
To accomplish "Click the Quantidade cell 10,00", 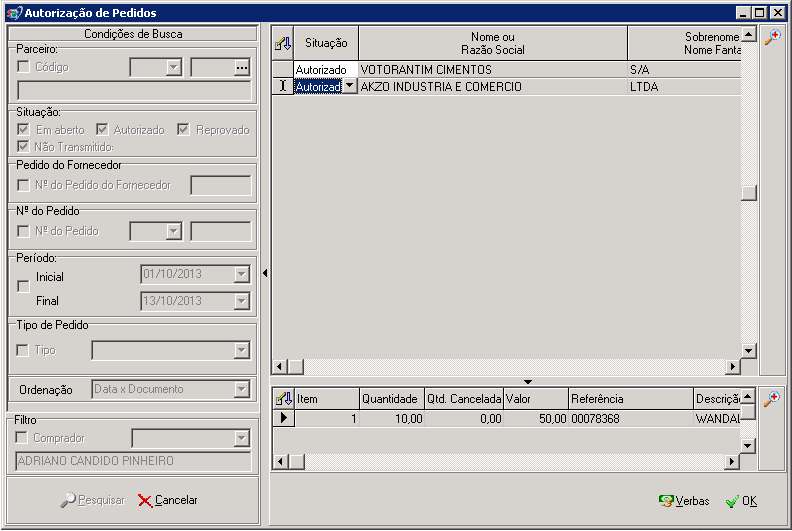I will point(392,418).
